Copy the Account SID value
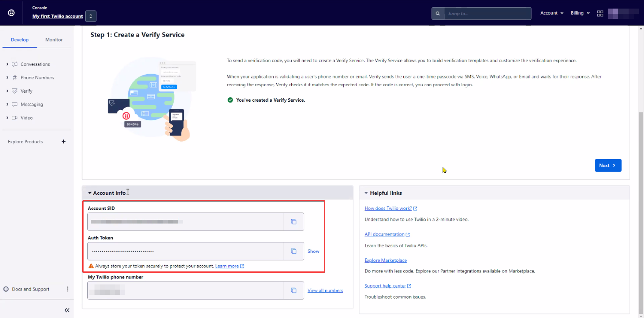Image resolution: width=644 pixels, height=318 pixels. coord(293,222)
